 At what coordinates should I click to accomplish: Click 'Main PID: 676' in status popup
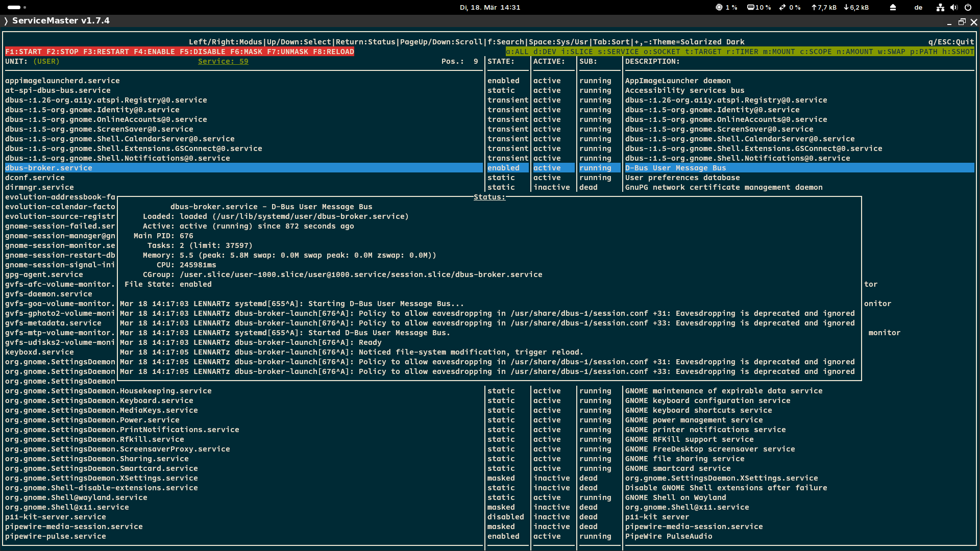pos(163,236)
